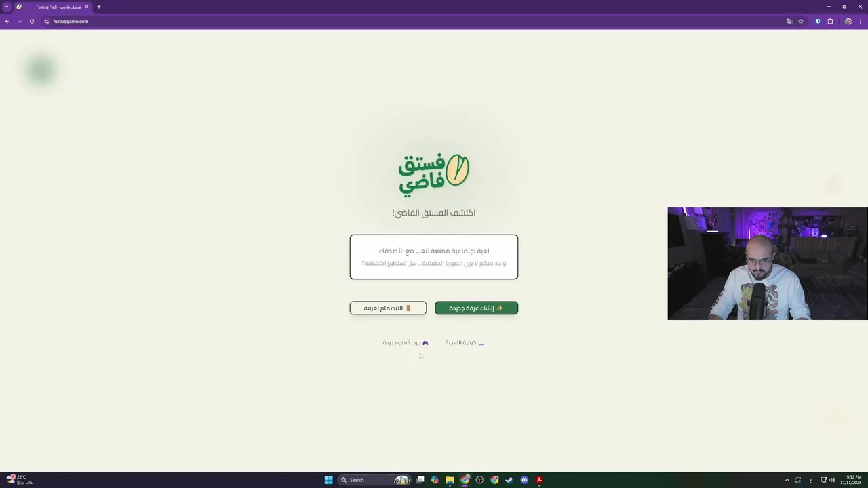This screenshot has width=868, height=488.
Task: Switch to the active Chrome taskbar icon
Action: (465, 480)
